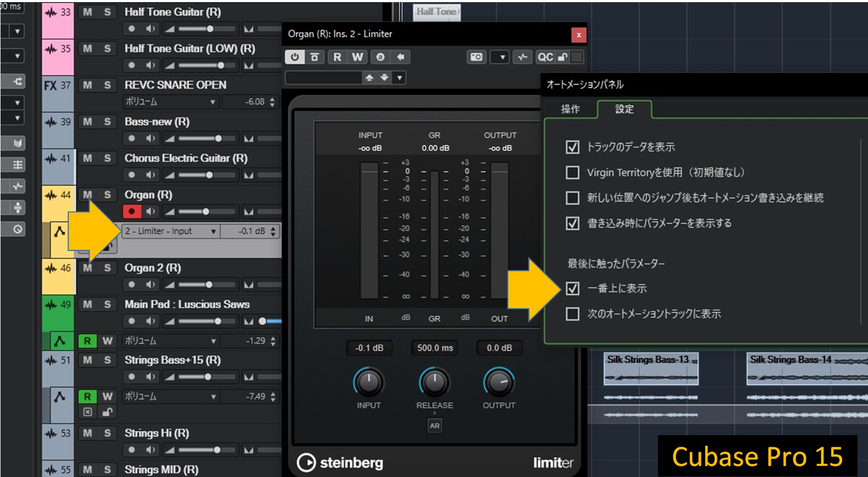Open the ボリューム dropdown on REVC SNARE OPEN
This screenshot has width=868, height=477.
(213, 102)
